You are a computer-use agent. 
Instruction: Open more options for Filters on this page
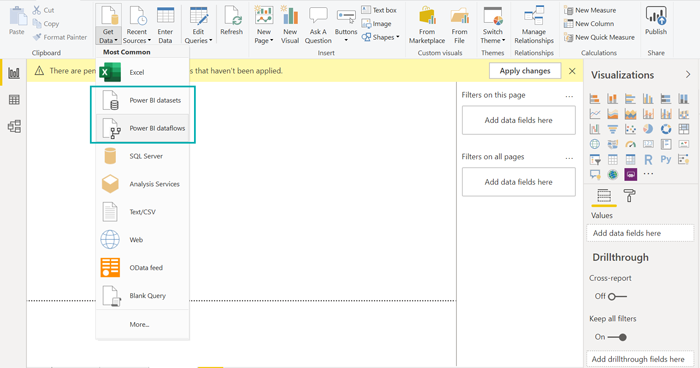569,96
